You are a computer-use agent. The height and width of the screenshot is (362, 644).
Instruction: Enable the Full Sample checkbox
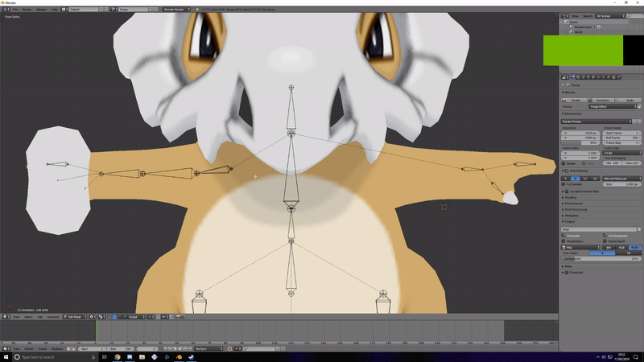click(564, 184)
